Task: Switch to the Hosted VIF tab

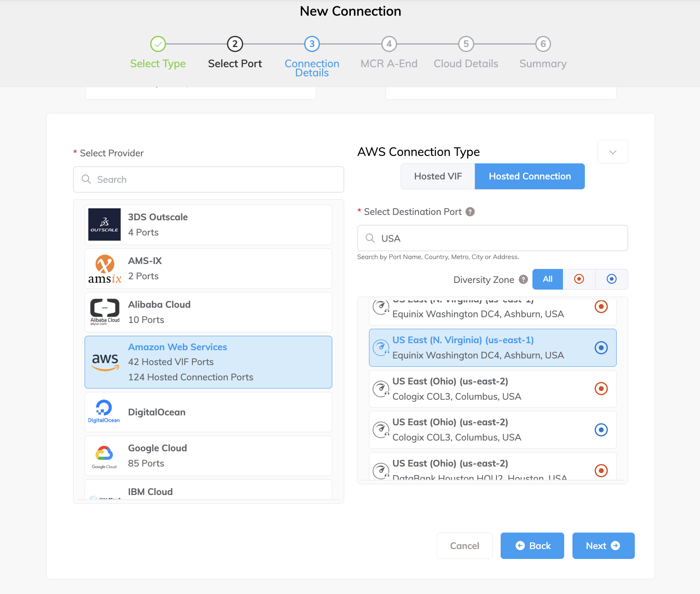Action: [437, 176]
